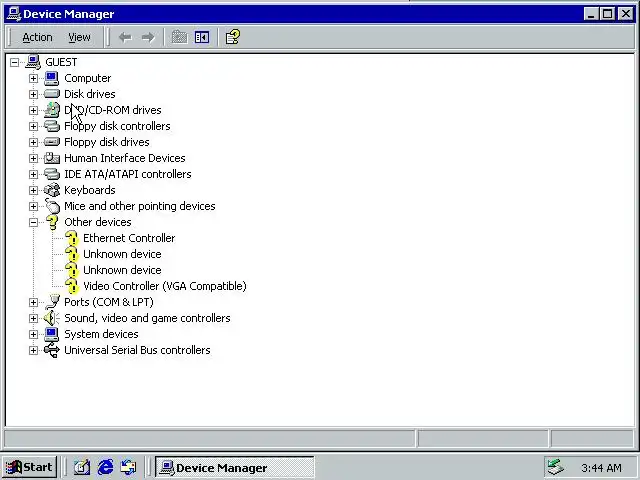Expand Mice and other pointing devices
640x480 pixels.
pos(33,206)
